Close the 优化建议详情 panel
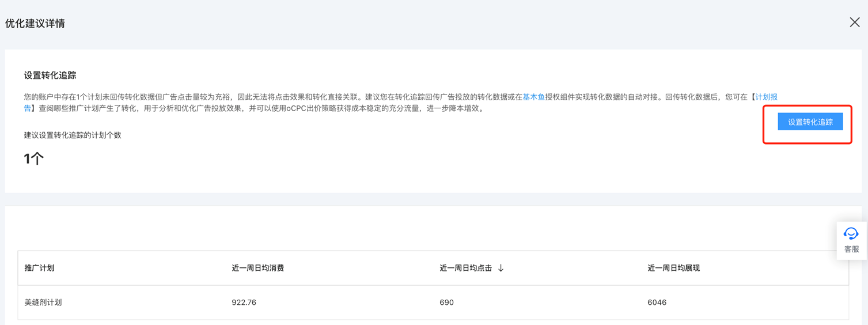 click(854, 22)
